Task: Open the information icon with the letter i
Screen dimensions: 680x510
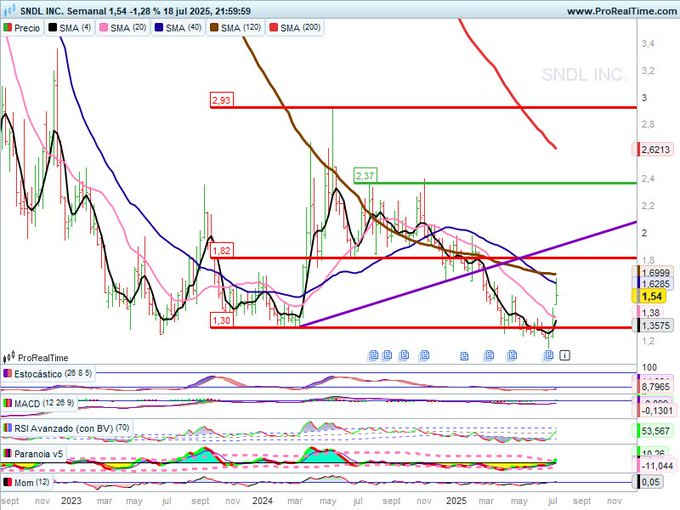Action: coord(565,356)
